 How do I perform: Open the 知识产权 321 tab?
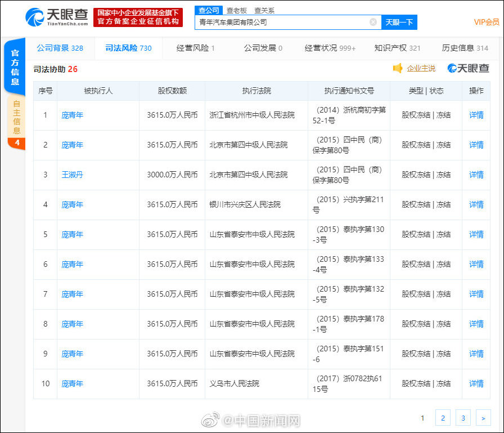(x=397, y=48)
